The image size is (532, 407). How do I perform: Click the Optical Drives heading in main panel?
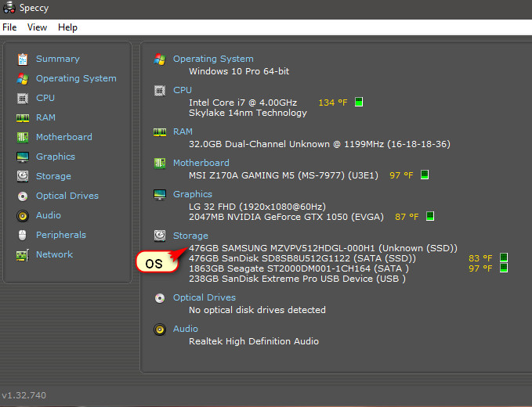tap(204, 297)
